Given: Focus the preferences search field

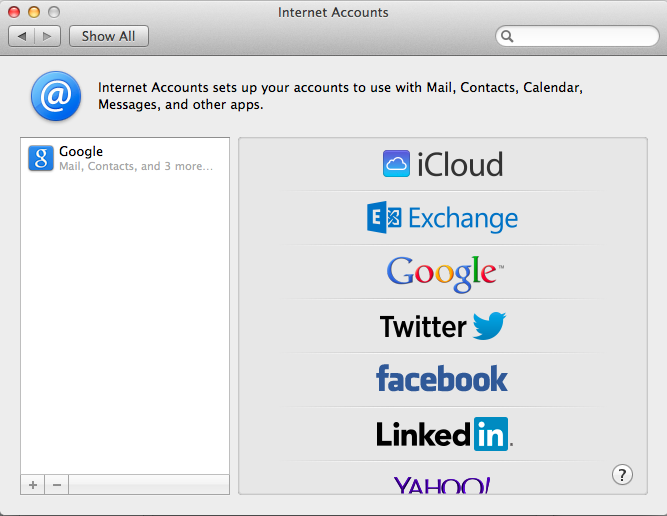Looking at the screenshot, I should 577,36.
